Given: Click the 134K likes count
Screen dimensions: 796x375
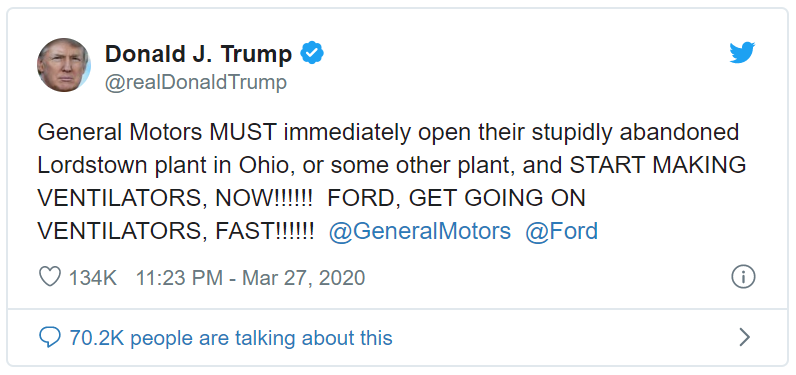Looking at the screenshot, I should (93, 278).
